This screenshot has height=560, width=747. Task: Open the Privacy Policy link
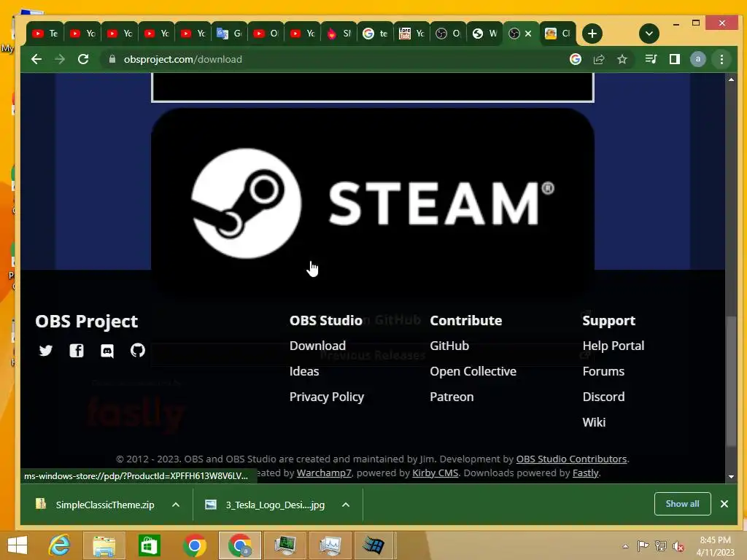pos(326,397)
